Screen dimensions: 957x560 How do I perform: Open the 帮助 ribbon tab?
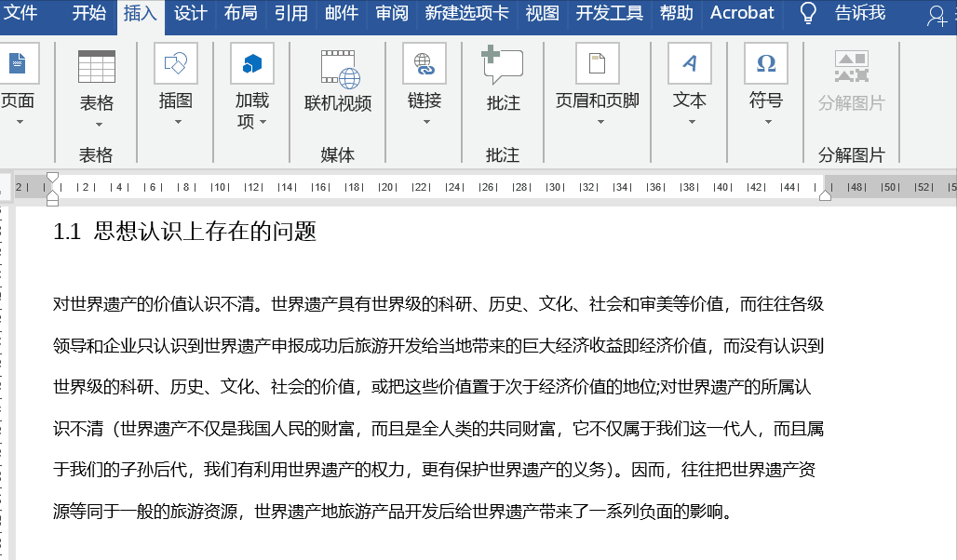click(x=676, y=13)
